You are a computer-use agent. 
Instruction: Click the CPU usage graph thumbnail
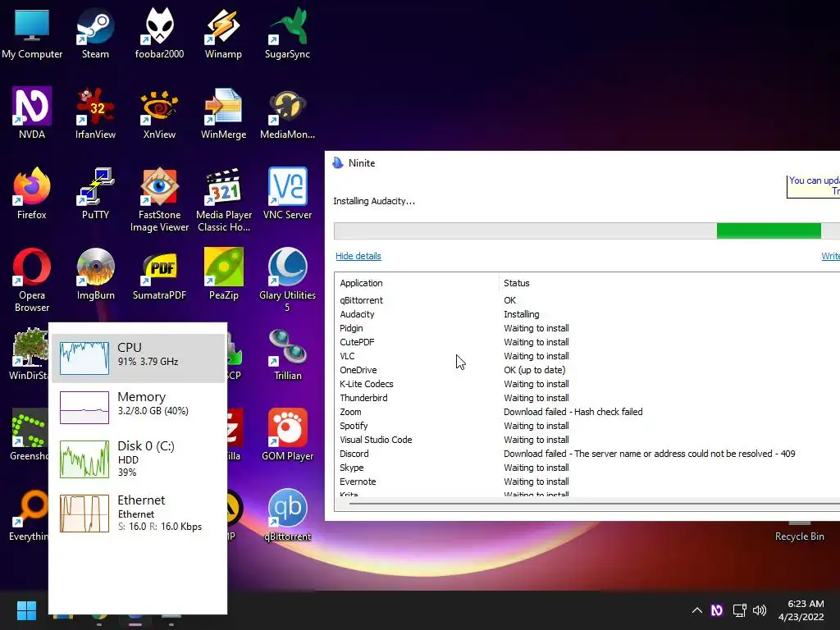pos(84,358)
